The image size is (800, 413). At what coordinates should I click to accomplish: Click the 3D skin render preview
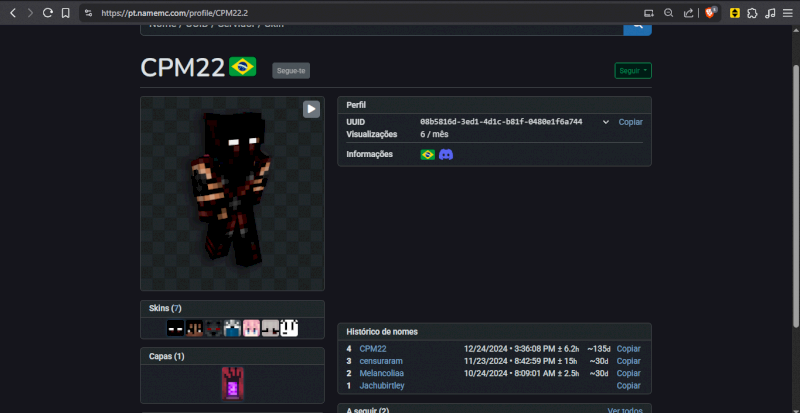(232, 193)
